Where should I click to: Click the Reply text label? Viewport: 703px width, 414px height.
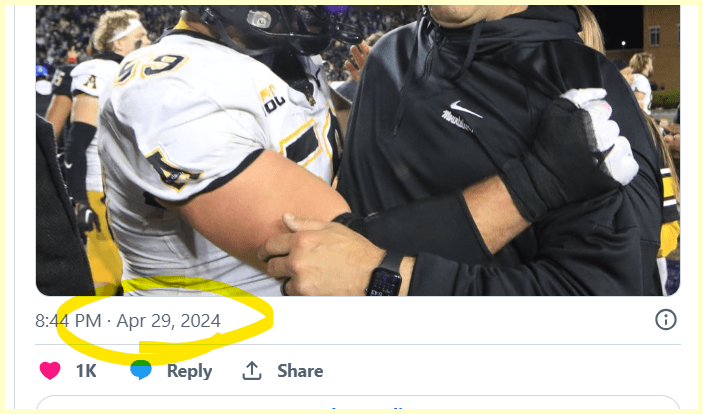(189, 371)
